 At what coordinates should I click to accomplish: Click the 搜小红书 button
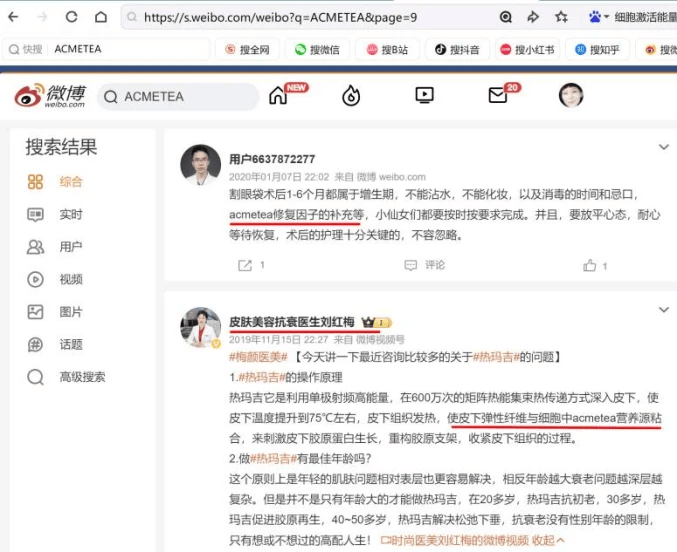pyautogui.click(x=527, y=50)
